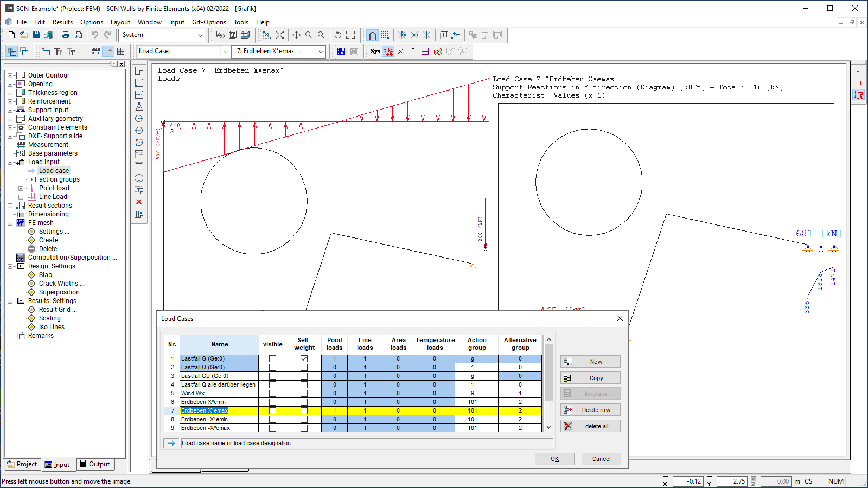
Task: Toggle self-weight checkbox for Lastfall G (Ge:0)
Action: point(304,358)
